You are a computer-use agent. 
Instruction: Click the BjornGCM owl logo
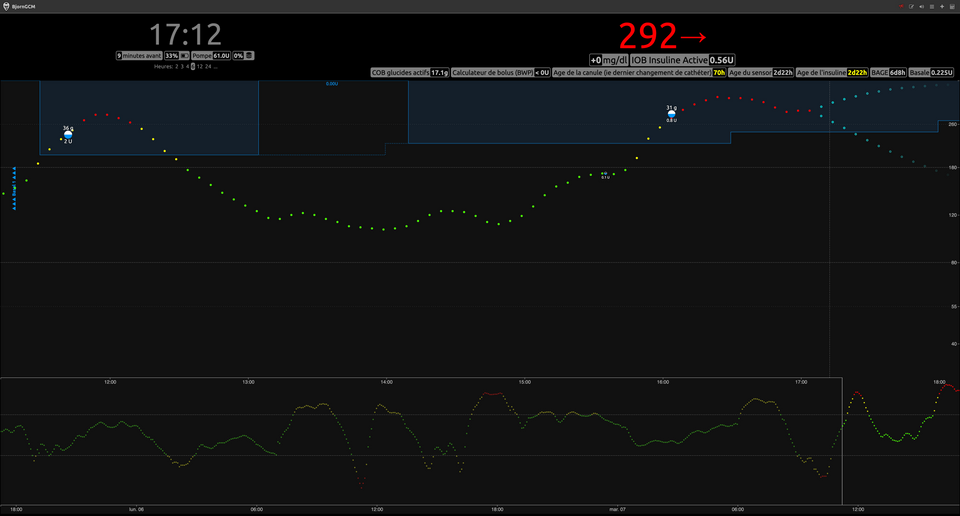7,6
